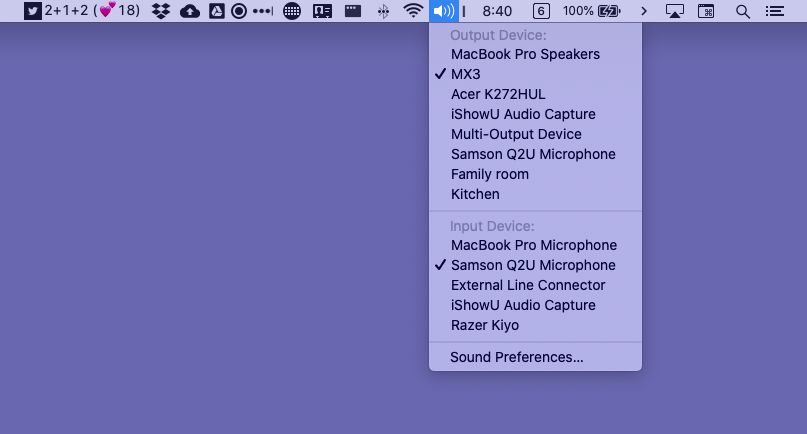The image size is (807, 434).
Task: Set output to Acer K272HUL
Action: [x=498, y=94]
